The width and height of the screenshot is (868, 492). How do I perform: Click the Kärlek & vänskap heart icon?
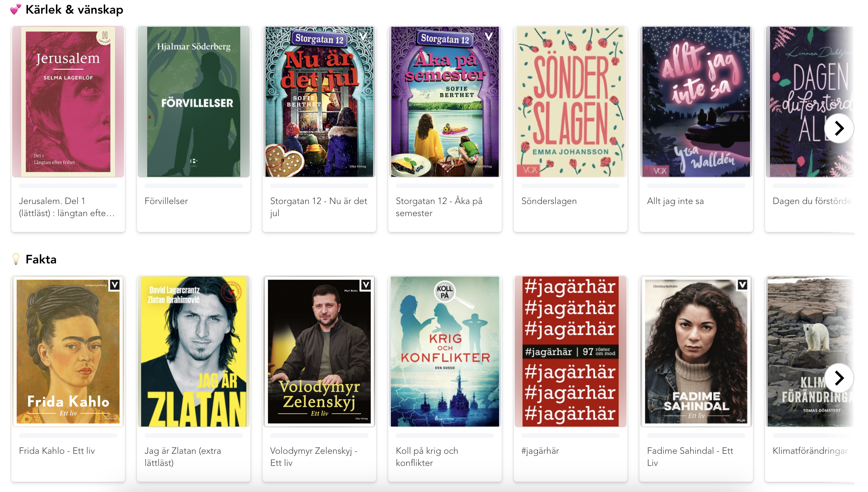click(x=16, y=9)
